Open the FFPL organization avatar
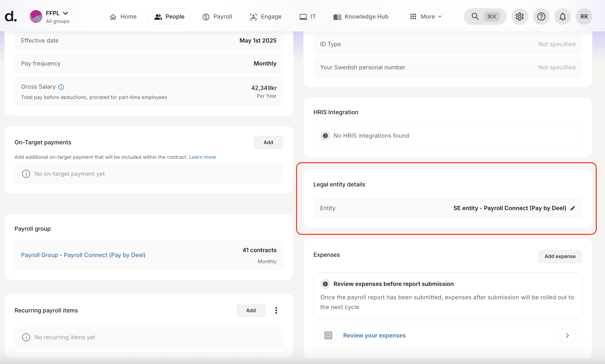Image resolution: width=605 pixels, height=364 pixels. point(36,16)
